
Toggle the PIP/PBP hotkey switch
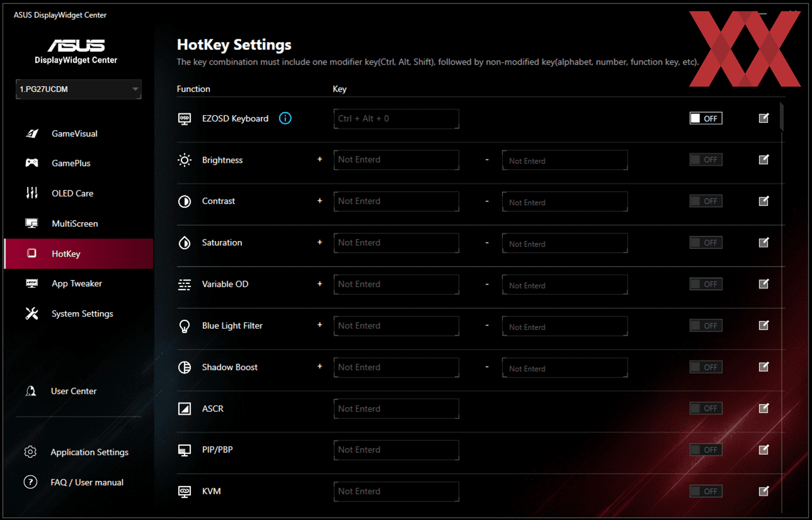[706, 450]
